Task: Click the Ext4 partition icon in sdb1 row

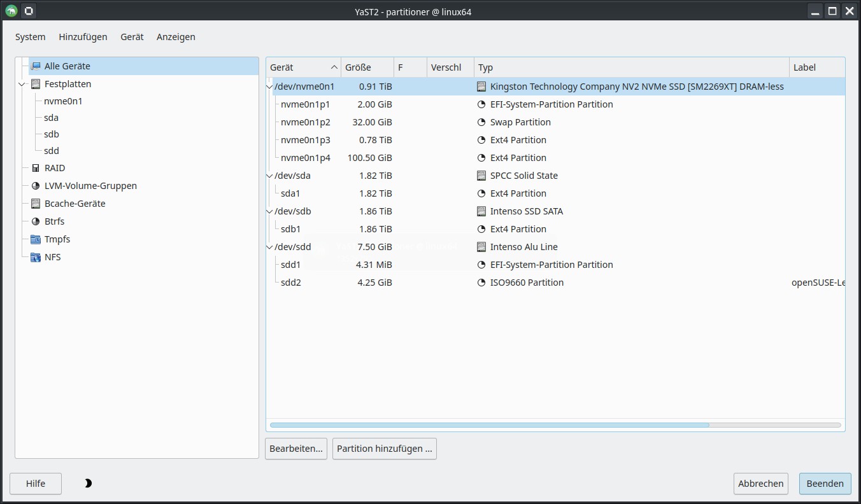Action: (481, 229)
